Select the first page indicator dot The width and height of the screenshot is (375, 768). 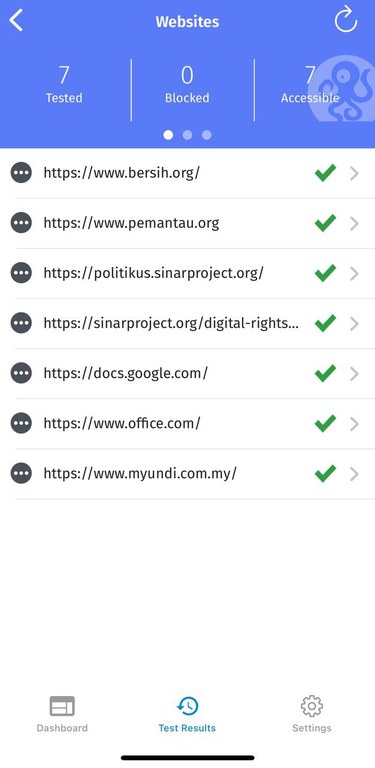(168, 135)
